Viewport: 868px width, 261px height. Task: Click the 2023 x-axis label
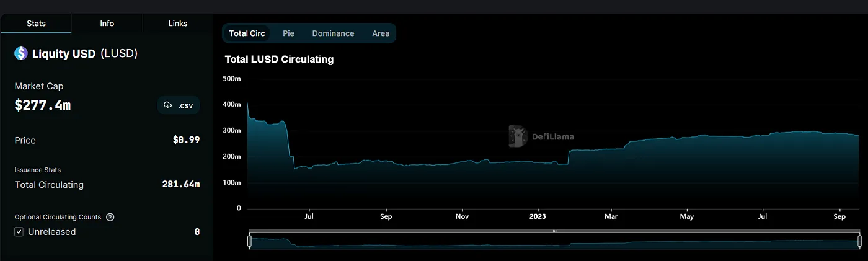click(538, 216)
